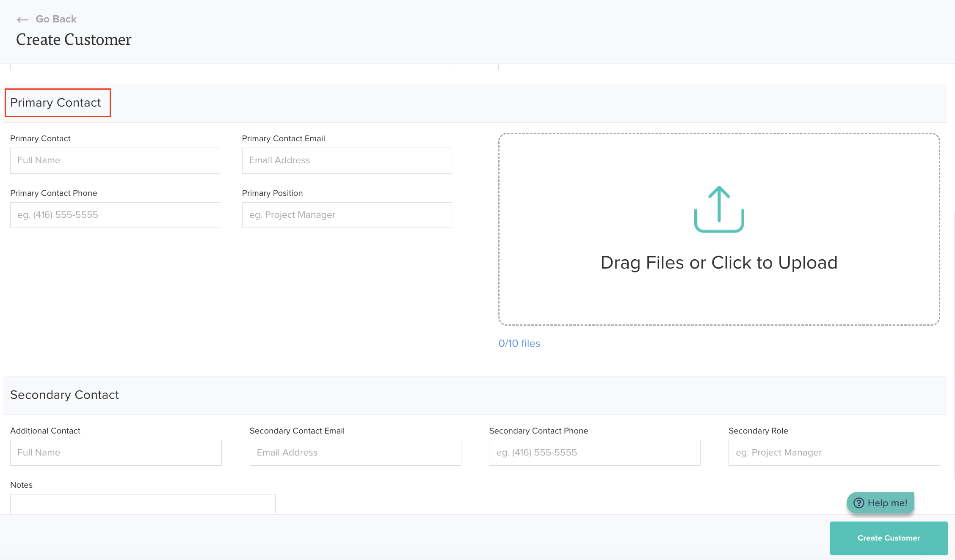The height and width of the screenshot is (560, 955).
Task: Click the 0/10 files counter link
Action: click(519, 343)
